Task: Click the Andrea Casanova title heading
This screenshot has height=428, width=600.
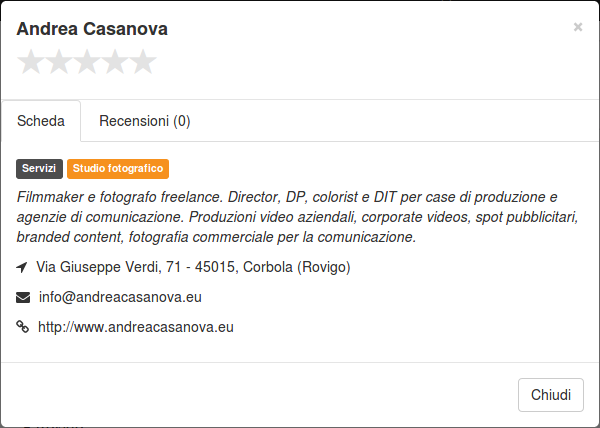Action: click(92, 29)
